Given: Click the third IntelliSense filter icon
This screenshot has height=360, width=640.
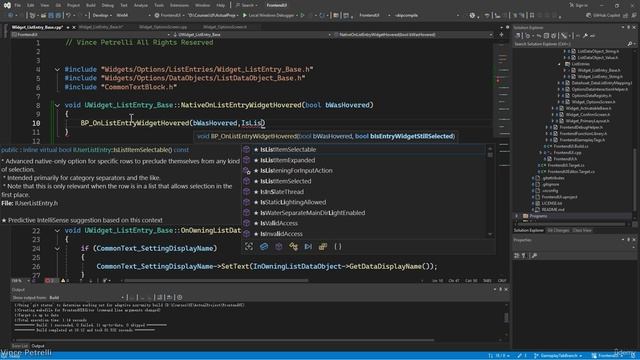Looking at the screenshot, I should (x=279, y=247).
